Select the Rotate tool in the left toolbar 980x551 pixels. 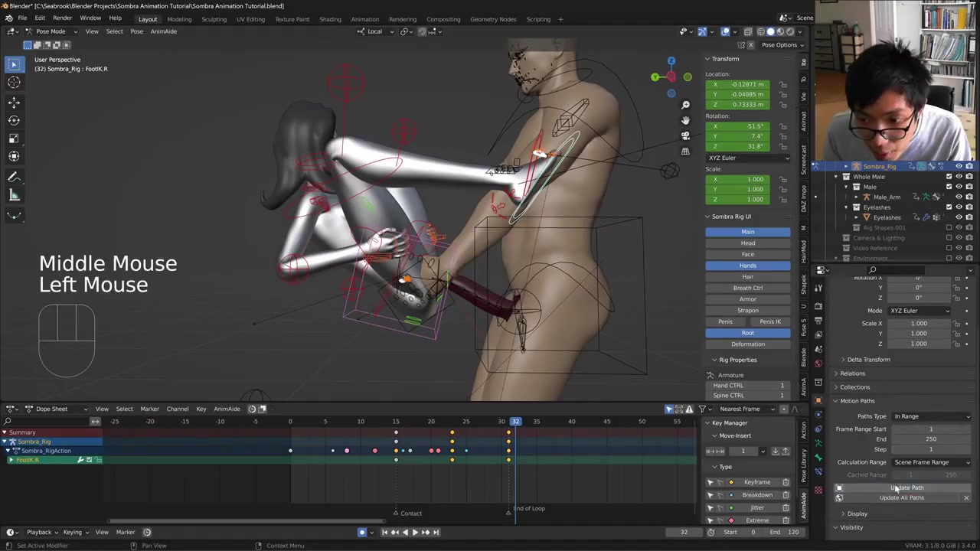pos(14,120)
